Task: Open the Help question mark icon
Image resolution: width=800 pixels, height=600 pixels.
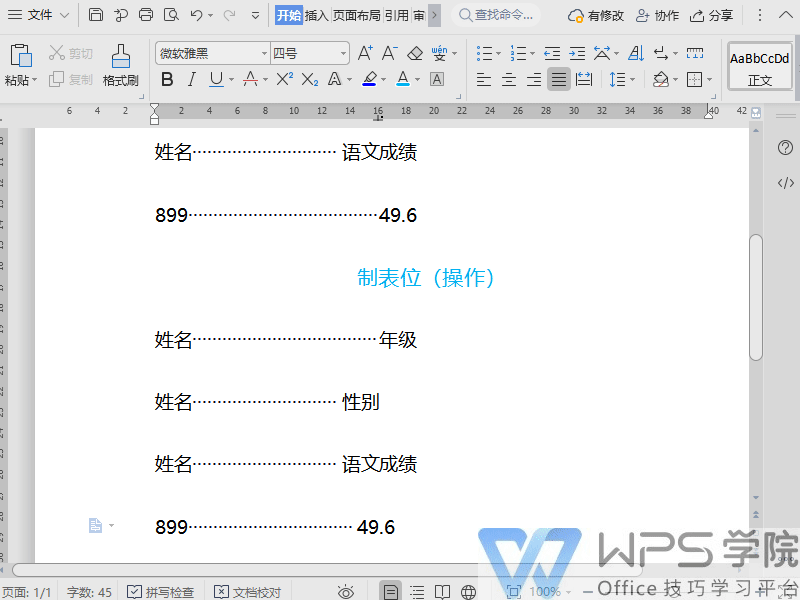Action: click(785, 148)
